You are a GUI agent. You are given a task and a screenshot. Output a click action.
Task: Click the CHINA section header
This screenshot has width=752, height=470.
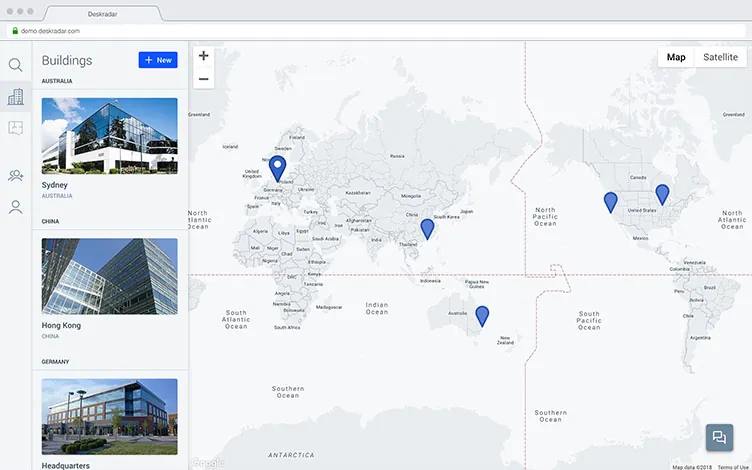(x=50, y=222)
